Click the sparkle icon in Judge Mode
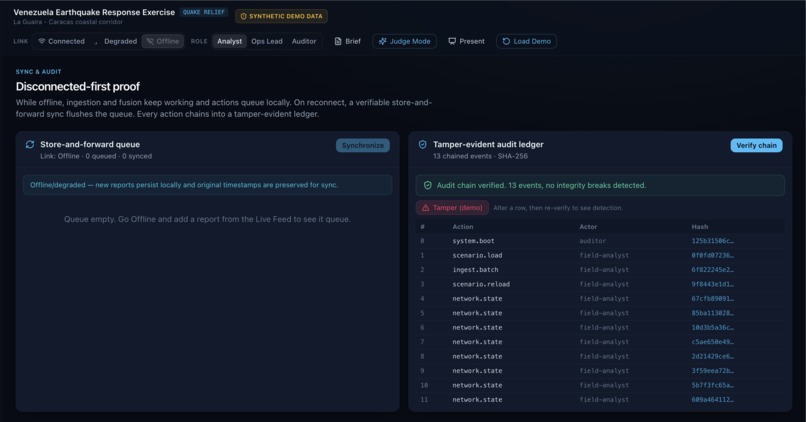806x422 pixels. [x=382, y=41]
